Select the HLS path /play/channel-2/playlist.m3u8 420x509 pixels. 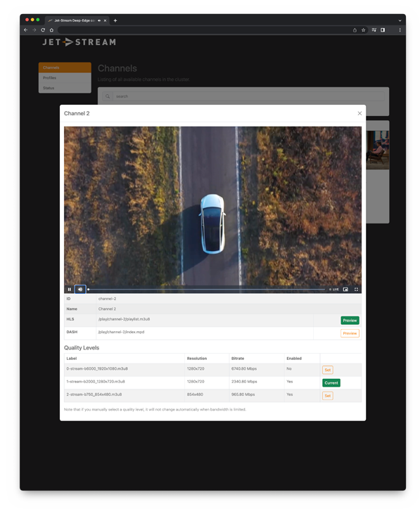click(x=124, y=319)
